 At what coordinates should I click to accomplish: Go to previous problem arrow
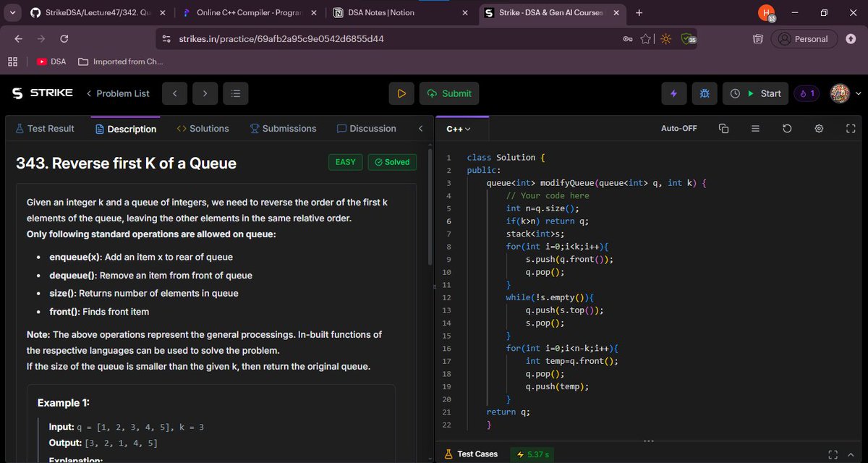pyautogui.click(x=175, y=93)
